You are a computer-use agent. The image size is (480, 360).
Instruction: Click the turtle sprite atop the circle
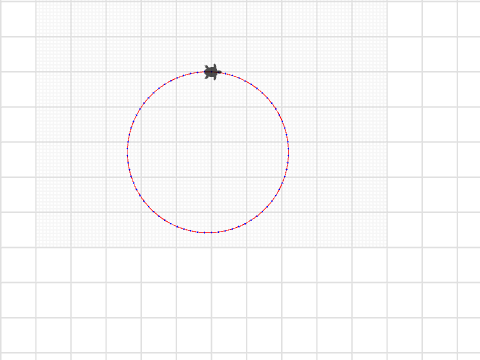(x=212, y=72)
